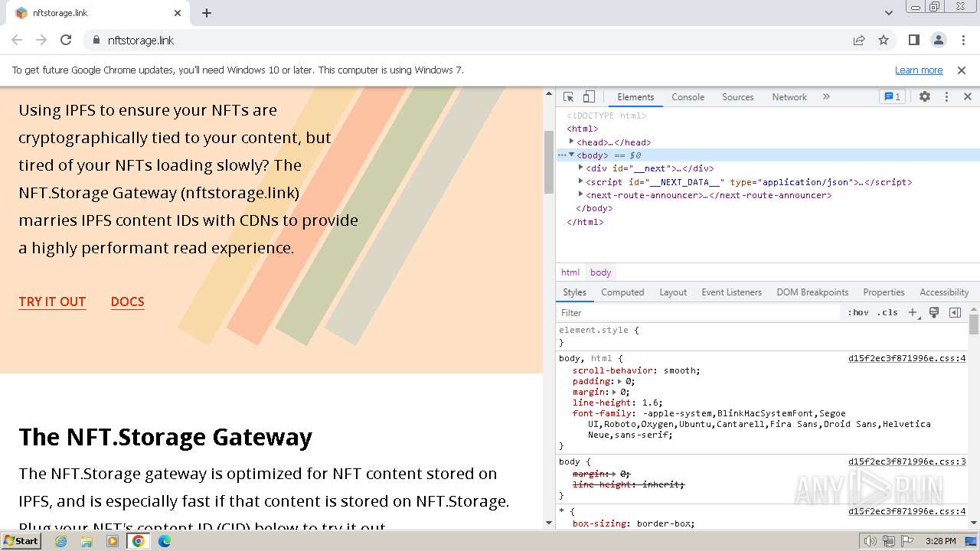Open the Accessibility sidebar tab
The width and height of the screenshot is (980, 551).
[x=944, y=292]
